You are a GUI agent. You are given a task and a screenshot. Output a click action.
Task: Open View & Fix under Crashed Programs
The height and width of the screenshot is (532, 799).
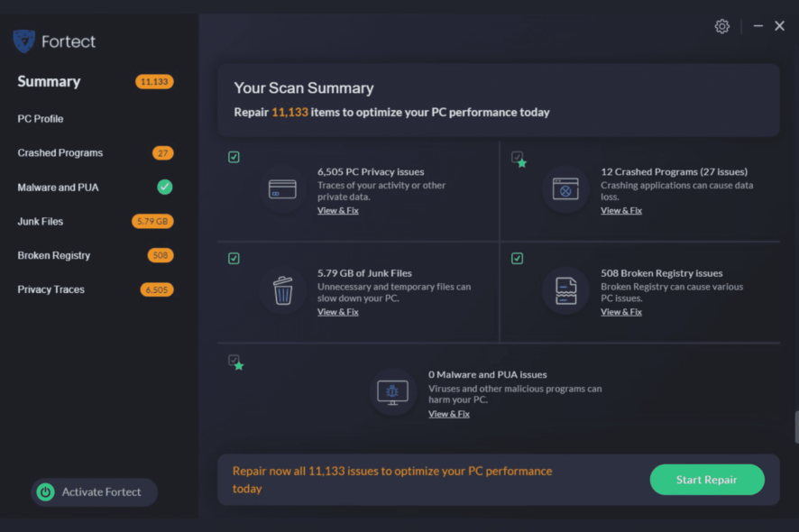pyautogui.click(x=621, y=210)
